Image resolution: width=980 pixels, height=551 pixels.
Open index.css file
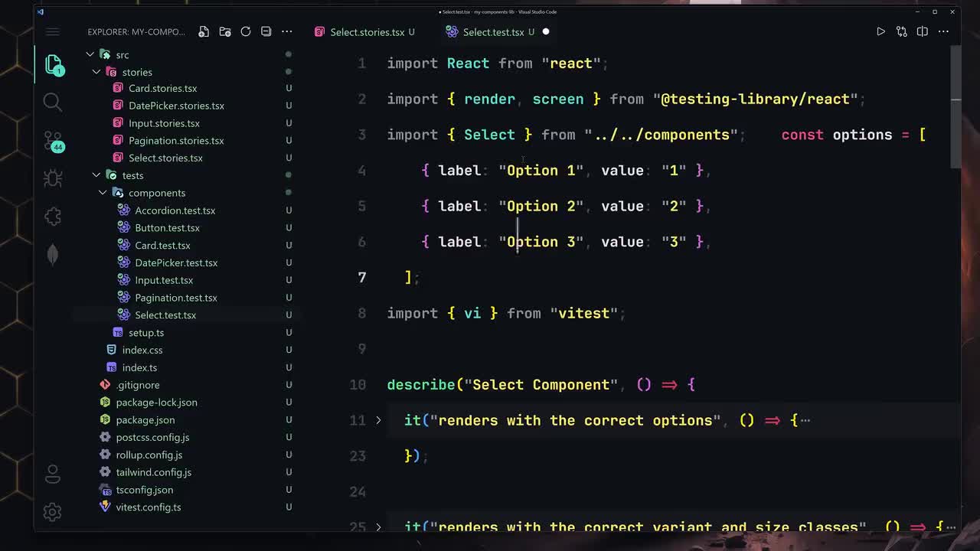coord(142,350)
